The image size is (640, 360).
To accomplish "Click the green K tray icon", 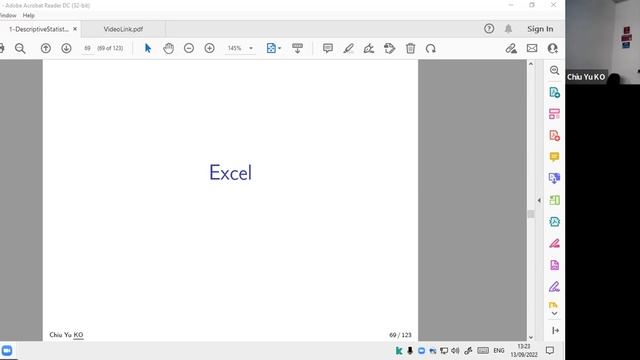I will point(399,351).
